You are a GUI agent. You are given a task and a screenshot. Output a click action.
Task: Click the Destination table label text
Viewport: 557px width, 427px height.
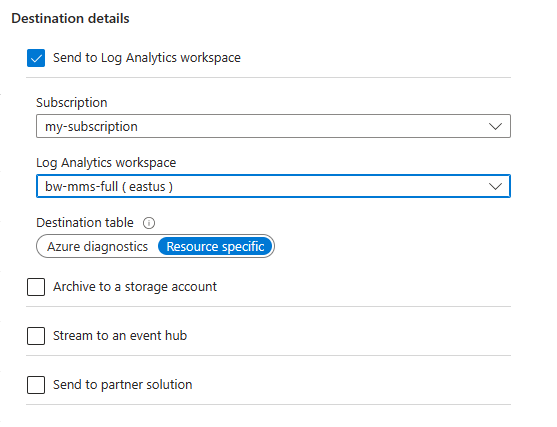85,223
